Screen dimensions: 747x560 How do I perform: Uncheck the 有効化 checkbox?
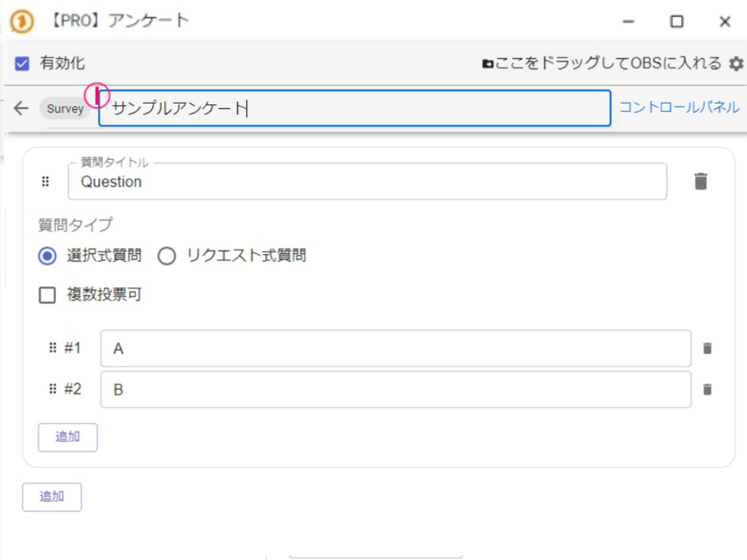tap(22, 64)
